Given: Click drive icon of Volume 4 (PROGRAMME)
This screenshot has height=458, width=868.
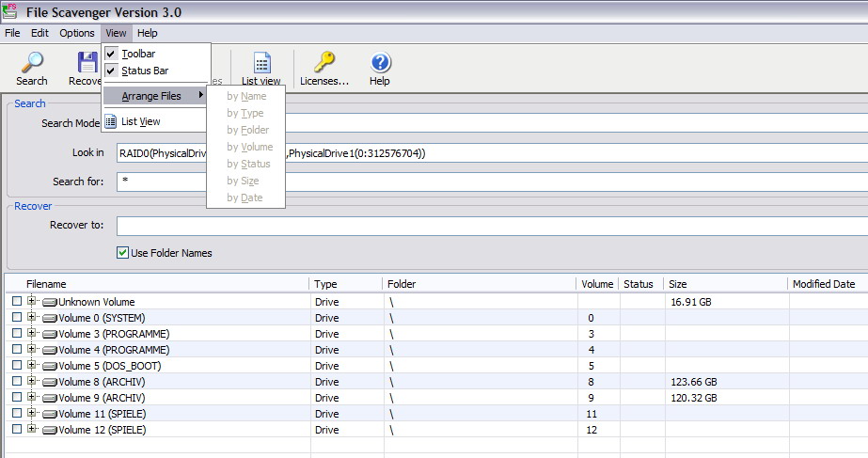Looking at the screenshot, I should tap(50, 351).
